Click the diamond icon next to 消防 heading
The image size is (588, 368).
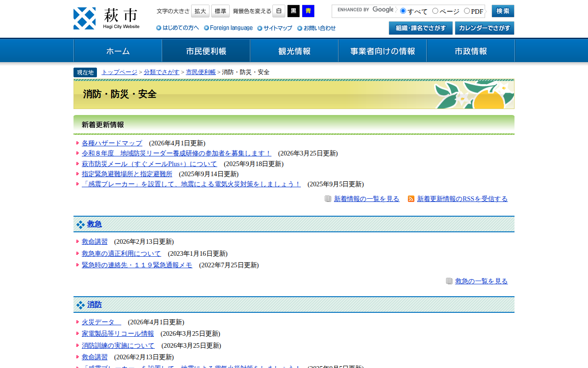[80, 305]
